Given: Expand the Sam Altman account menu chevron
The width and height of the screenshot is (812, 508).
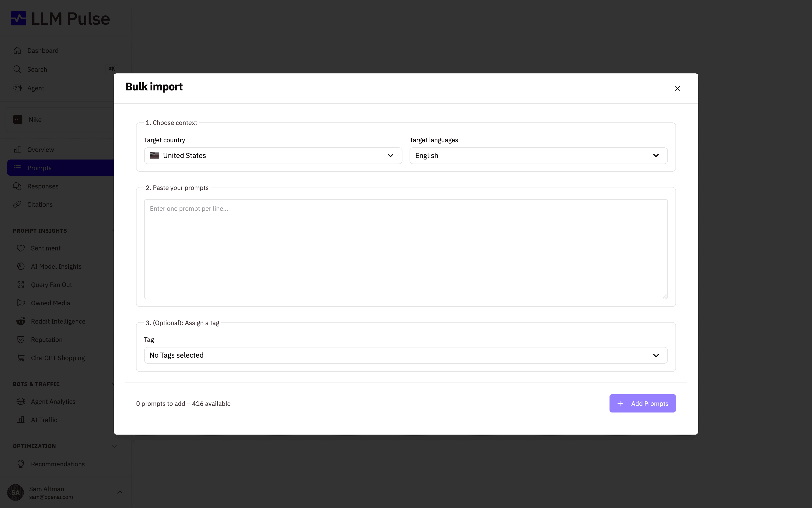Looking at the screenshot, I should [x=120, y=492].
